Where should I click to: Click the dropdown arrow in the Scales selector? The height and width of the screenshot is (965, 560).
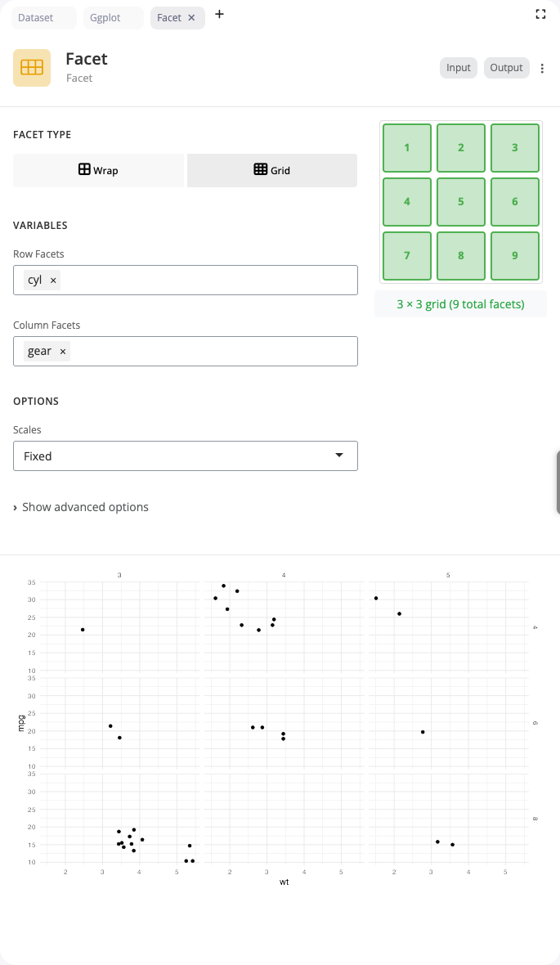[x=339, y=456]
